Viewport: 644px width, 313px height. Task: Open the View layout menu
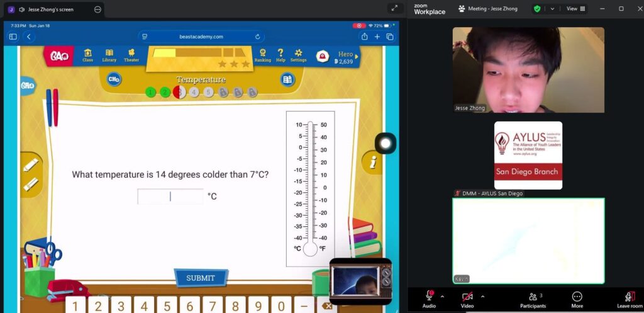(x=575, y=9)
